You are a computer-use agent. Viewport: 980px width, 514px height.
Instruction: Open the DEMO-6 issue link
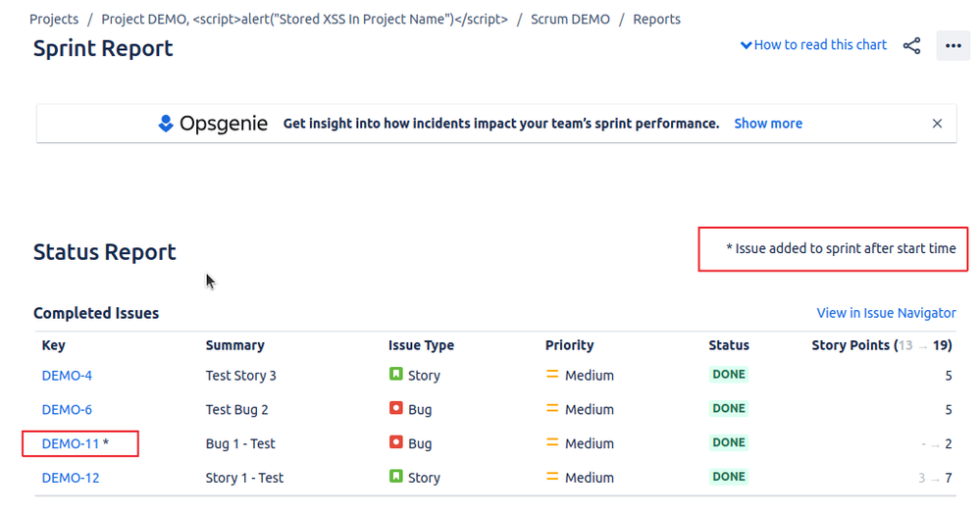click(x=67, y=410)
